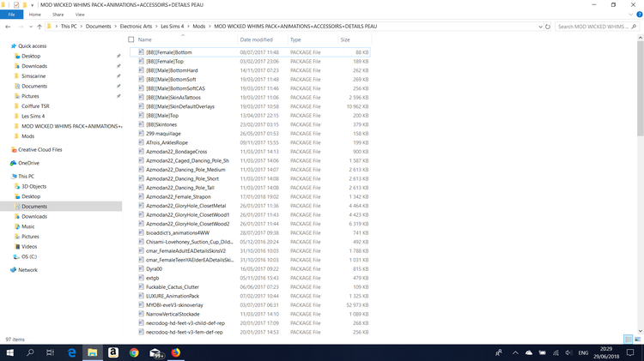
Task: Open Task View on taskbar
Action: click(50, 352)
